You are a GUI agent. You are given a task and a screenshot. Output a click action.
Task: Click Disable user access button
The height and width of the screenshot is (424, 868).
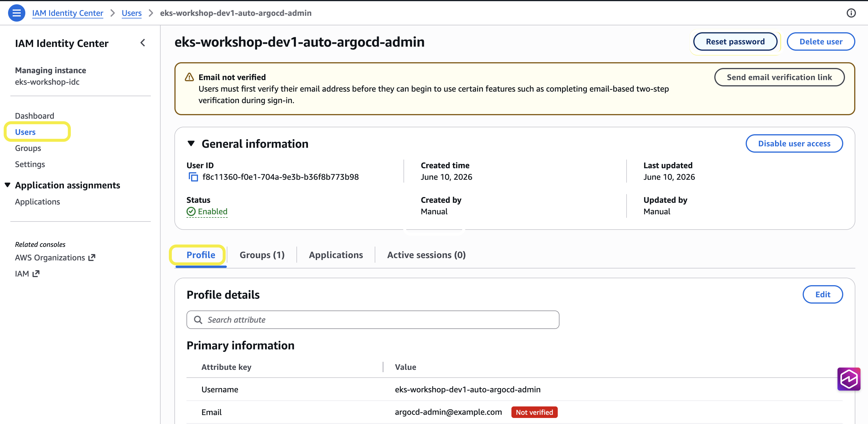pos(794,144)
